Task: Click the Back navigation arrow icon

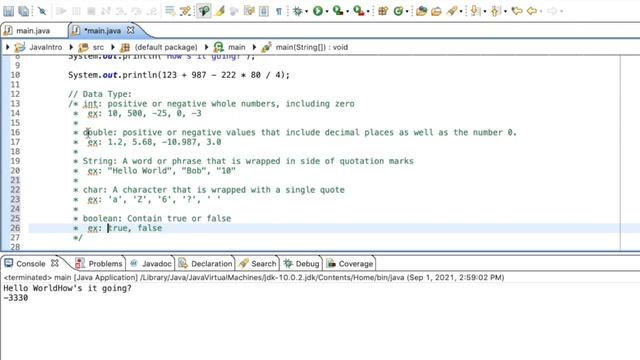Action: [x=532, y=11]
